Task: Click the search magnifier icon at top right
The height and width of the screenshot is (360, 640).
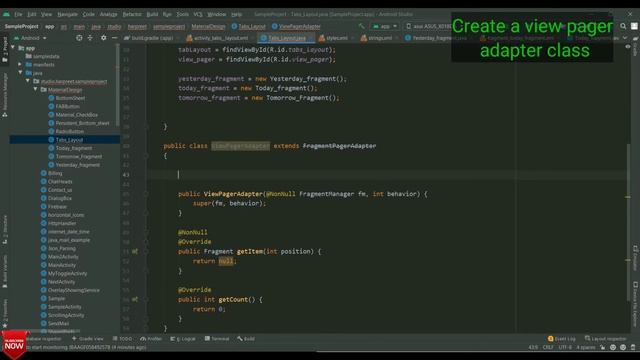Action: (623, 26)
